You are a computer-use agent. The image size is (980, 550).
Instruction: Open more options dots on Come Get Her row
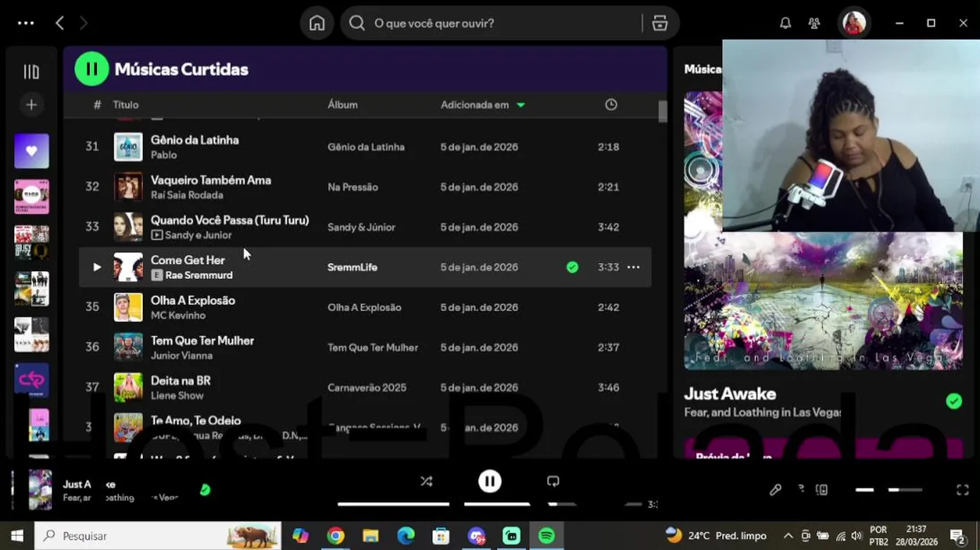633,267
